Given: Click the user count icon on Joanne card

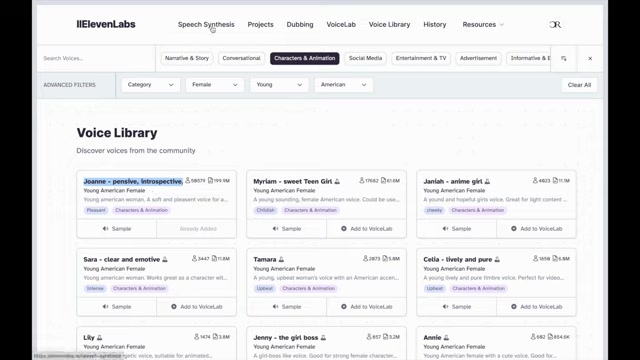Looking at the screenshot, I should (x=188, y=180).
